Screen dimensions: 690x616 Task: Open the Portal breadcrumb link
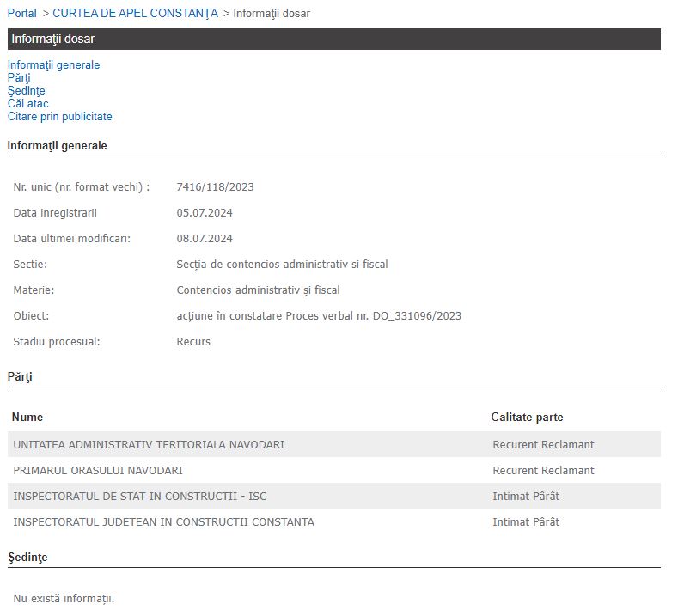22,13
